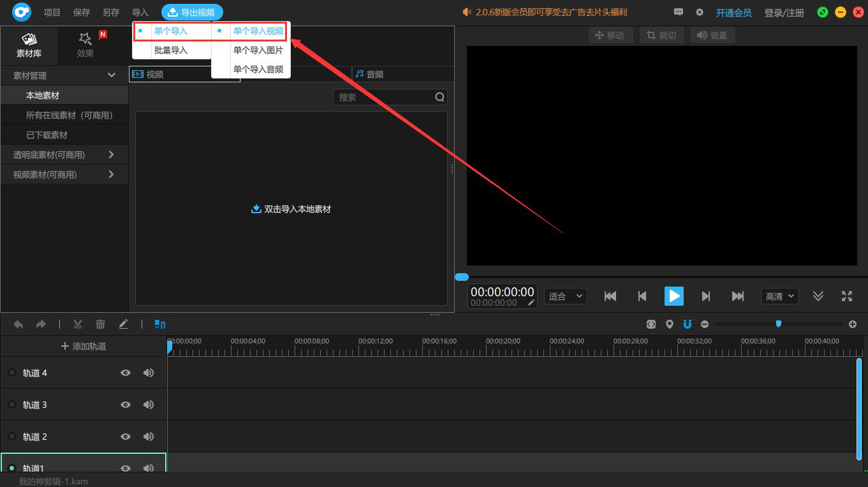
Task: Edit timecode with the pencil icon
Action: (531, 303)
